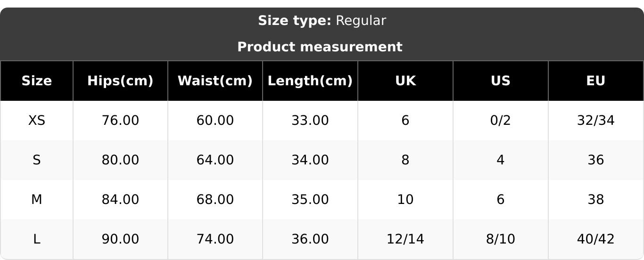Screen dimensions: 644x260
Task: Select the EU column header
Action: point(596,81)
